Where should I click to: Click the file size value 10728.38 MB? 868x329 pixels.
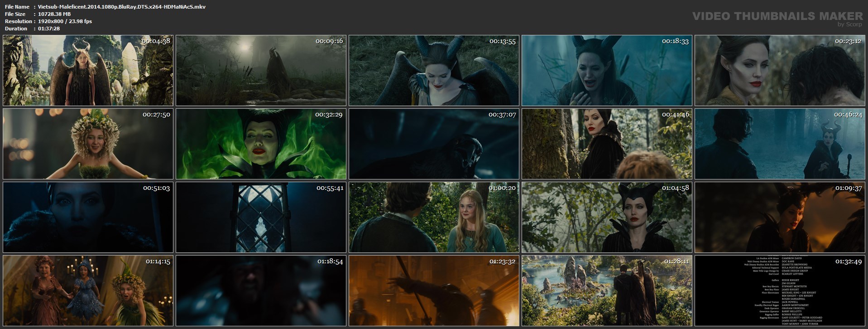[54, 14]
